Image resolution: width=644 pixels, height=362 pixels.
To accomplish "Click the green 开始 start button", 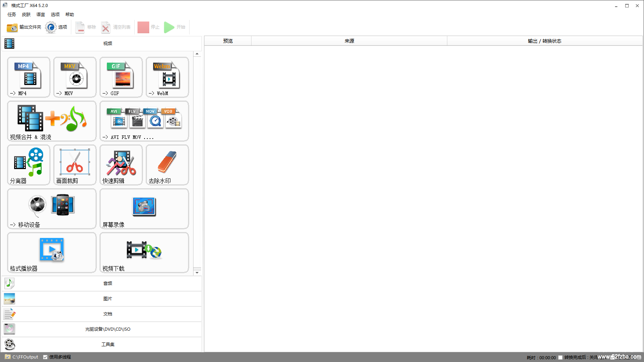I will [x=175, y=27].
